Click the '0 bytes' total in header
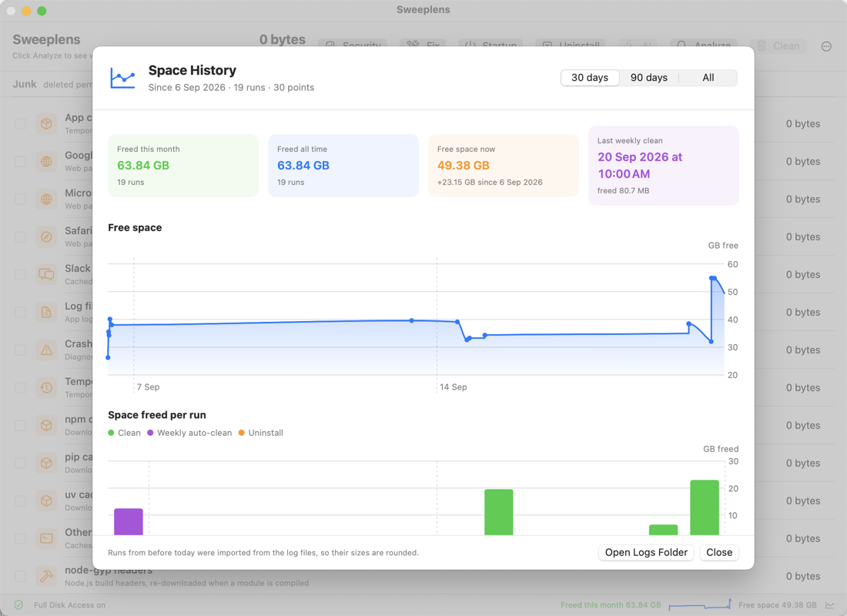Viewport: 847px width, 616px height. [x=282, y=39]
